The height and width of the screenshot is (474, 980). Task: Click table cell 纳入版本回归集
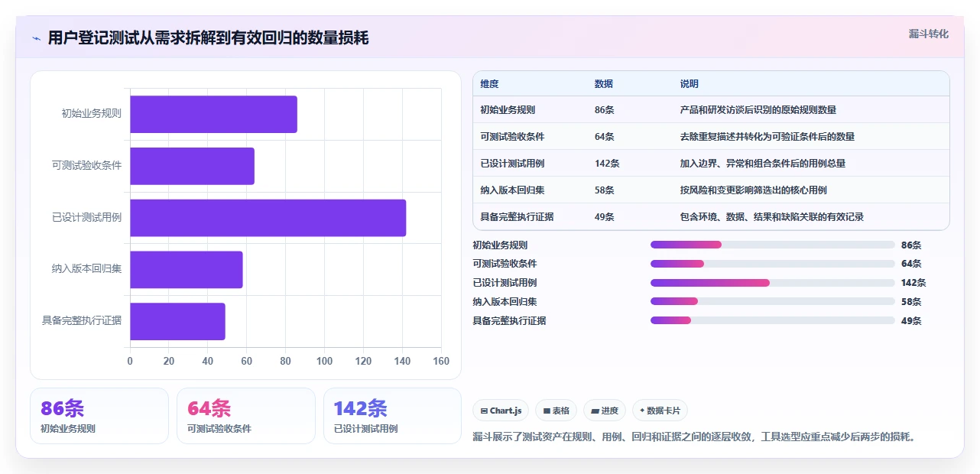point(512,190)
